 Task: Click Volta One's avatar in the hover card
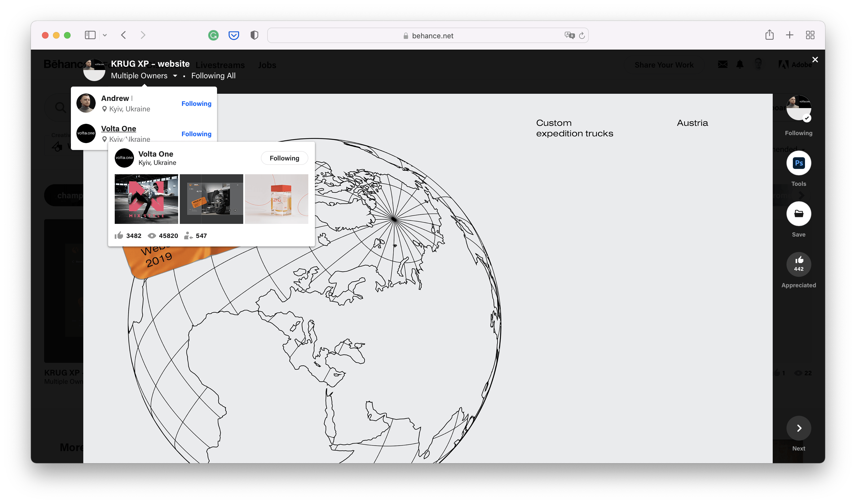(124, 158)
